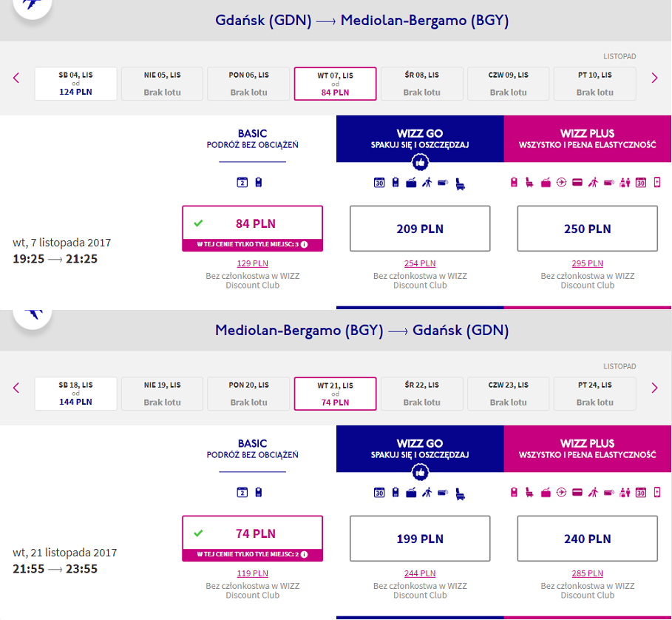Pick the 240 PLN Wizz Plus fare
The width and height of the screenshot is (672, 620).
click(588, 539)
